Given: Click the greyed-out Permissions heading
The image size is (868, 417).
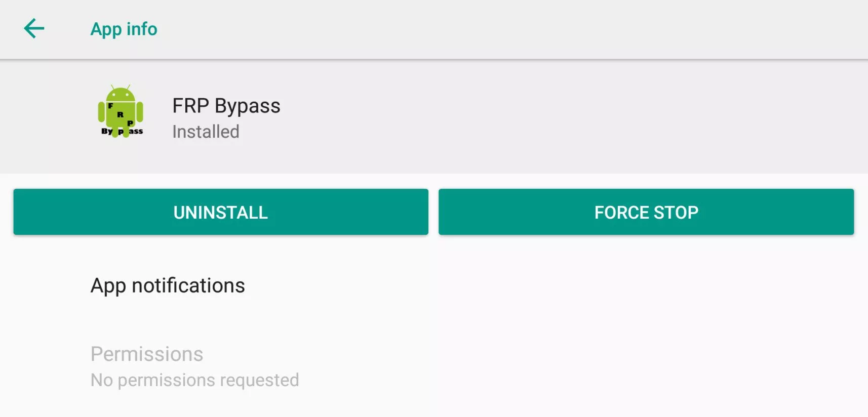Looking at the screenshot, I should [147, 354].
